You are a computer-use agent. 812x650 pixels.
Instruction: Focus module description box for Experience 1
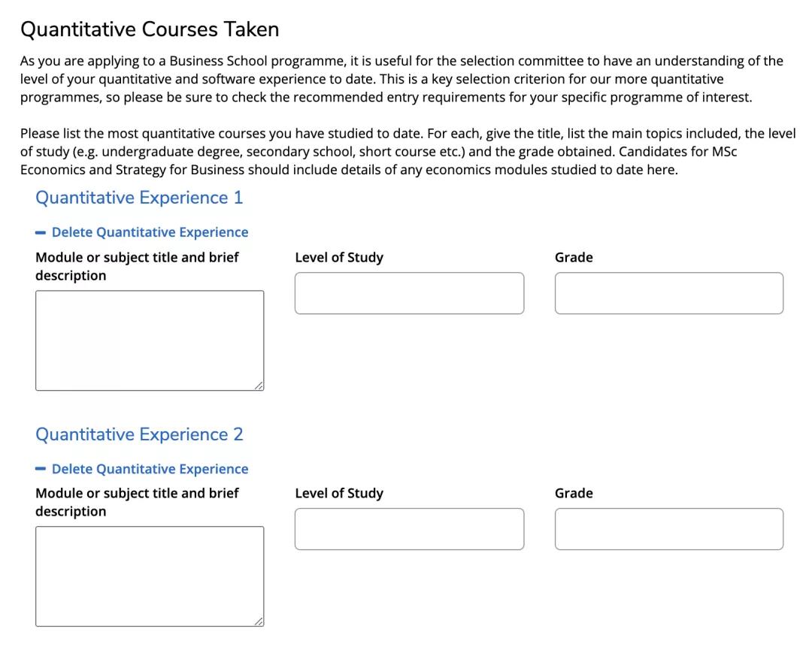(150, 340)
